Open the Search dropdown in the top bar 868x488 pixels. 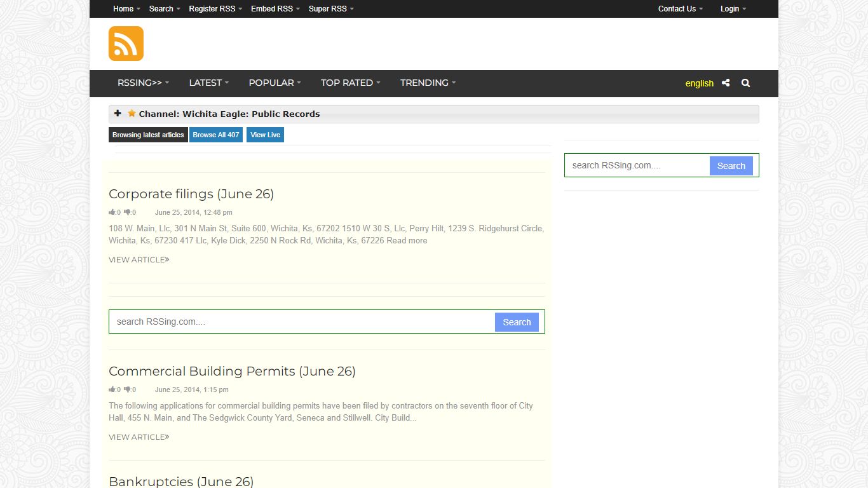165,9
